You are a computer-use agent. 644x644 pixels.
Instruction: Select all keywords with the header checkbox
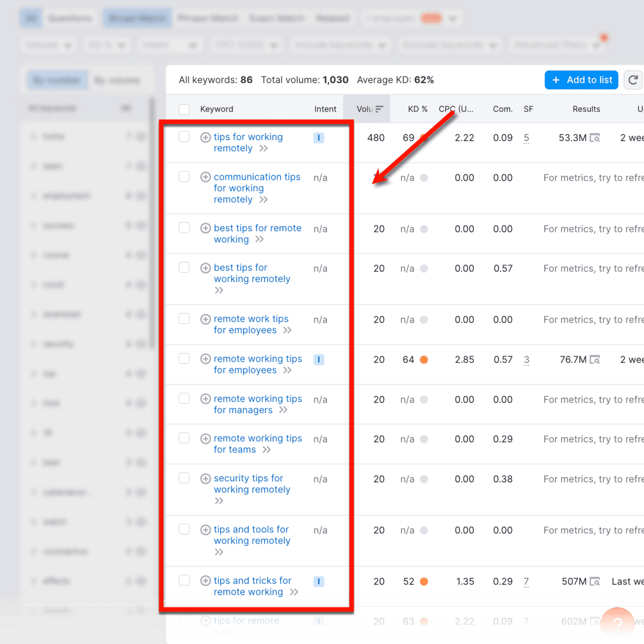(184, 109)
